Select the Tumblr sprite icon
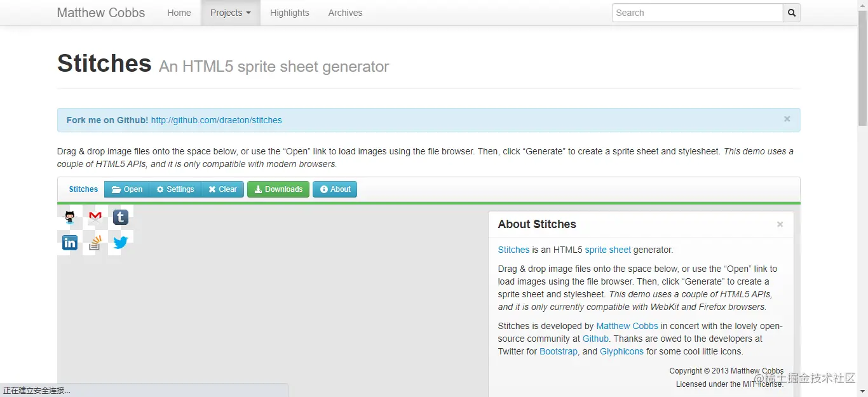868x397 pixels. point(121,217)
